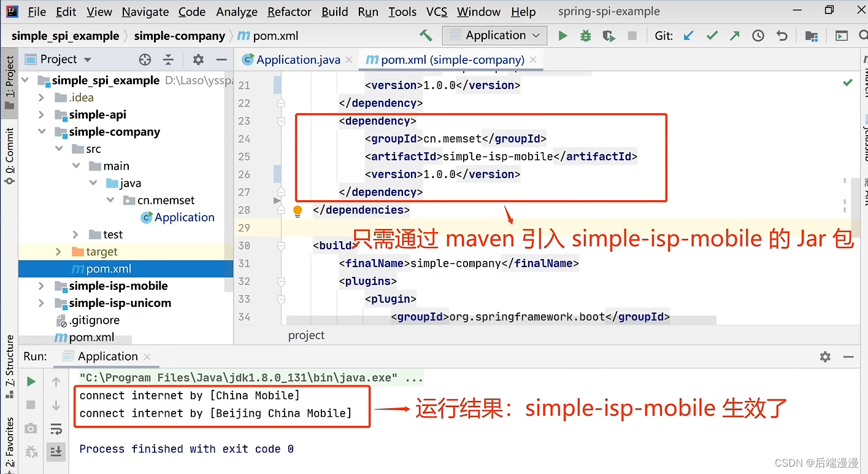Click down arrow in Run console toolbar
Image resolution: width=868 pixels, height=474 pixels.
point(56,405)
